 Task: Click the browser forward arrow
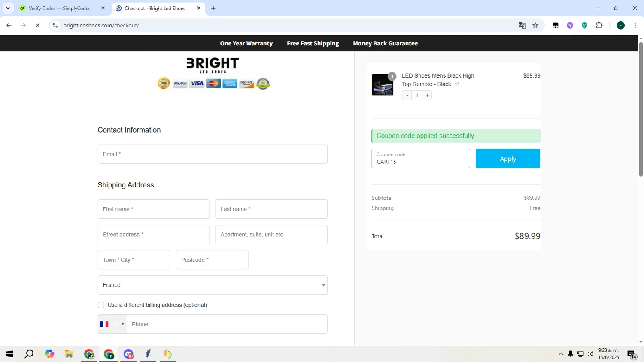point(23,25)
